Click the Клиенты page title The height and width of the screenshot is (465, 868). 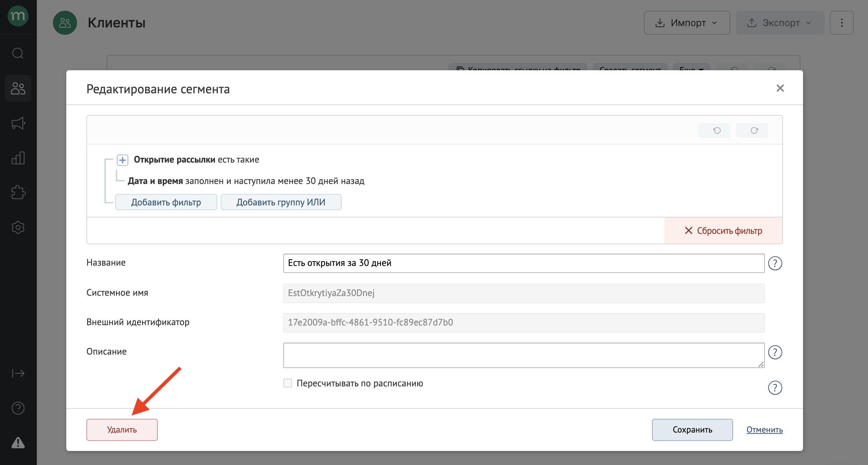(116, 22)
